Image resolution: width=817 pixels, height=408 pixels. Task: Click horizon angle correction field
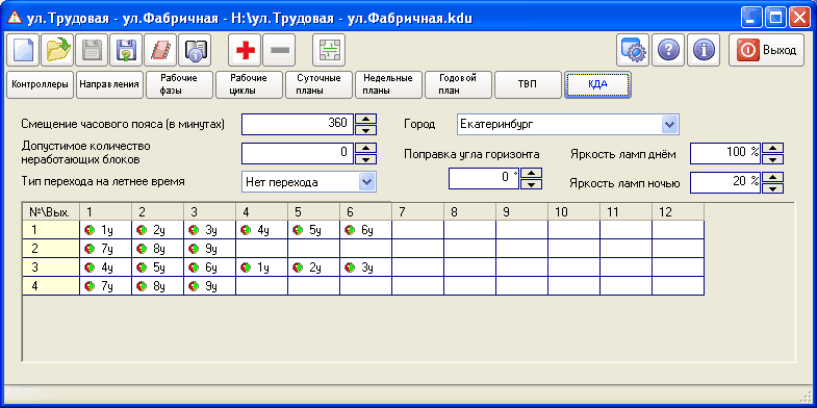click(x=484, y=178)
